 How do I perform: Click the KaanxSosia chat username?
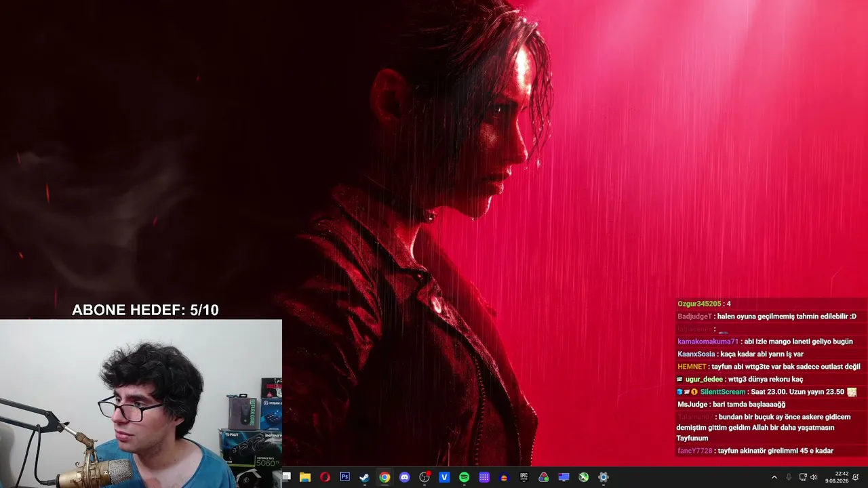696,354
